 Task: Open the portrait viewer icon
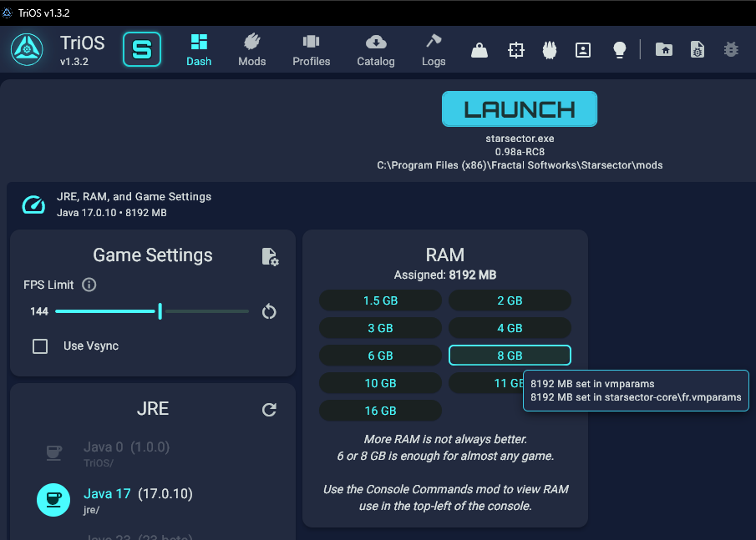tap(583, 50)
